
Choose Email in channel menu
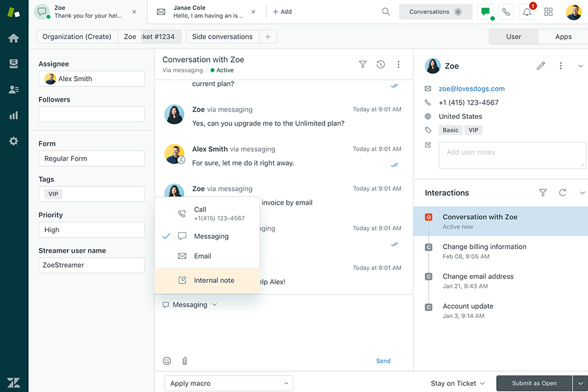point(207,256)
